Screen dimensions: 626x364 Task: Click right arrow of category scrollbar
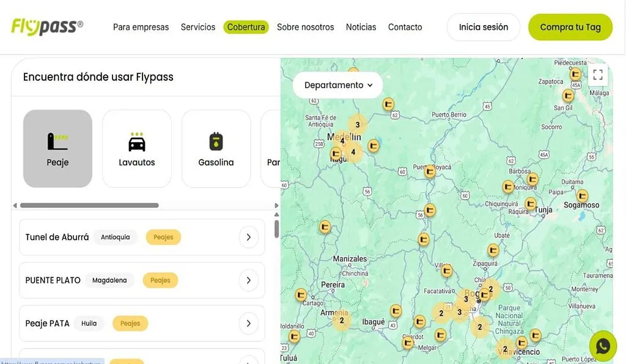pos(276,205)
